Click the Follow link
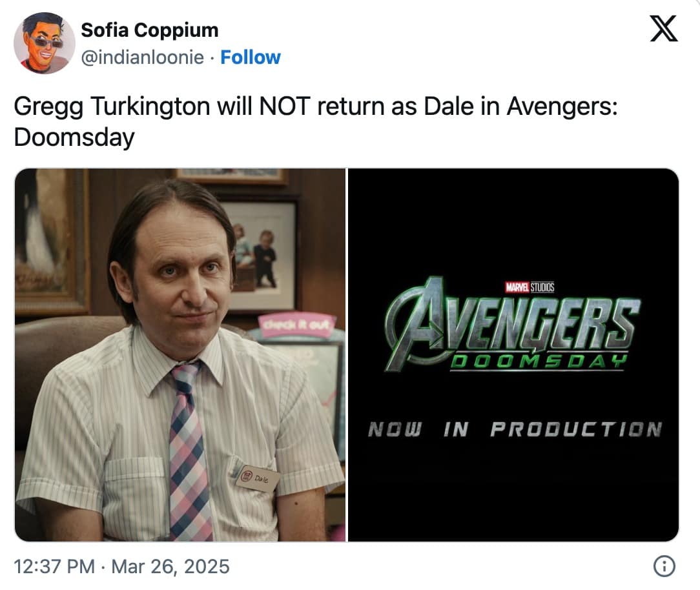Viewport: 700px width, 590px height. point(249,57)
